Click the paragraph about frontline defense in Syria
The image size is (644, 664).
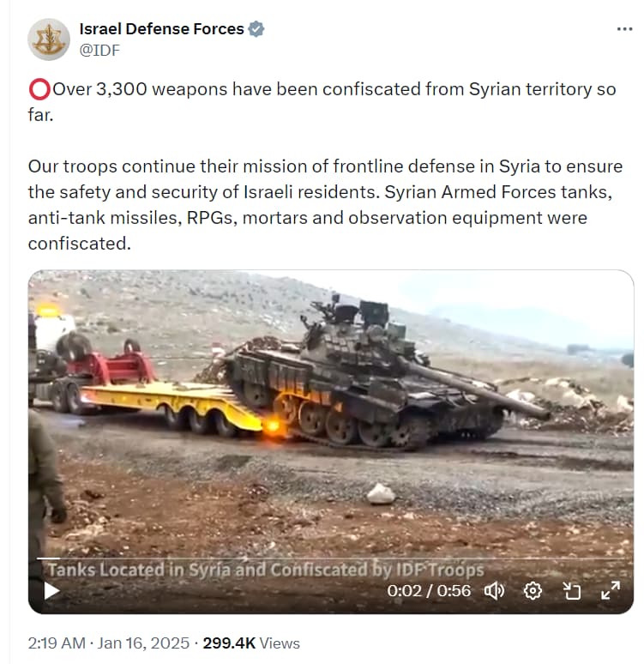click(325, 204)
